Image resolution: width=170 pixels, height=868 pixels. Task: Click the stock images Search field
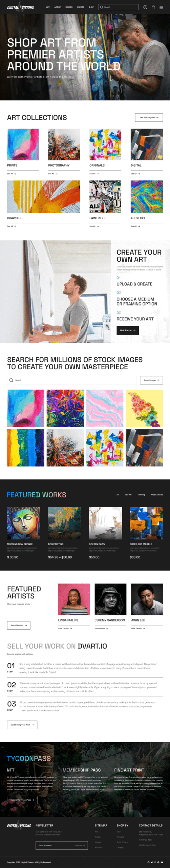(72, 380)
